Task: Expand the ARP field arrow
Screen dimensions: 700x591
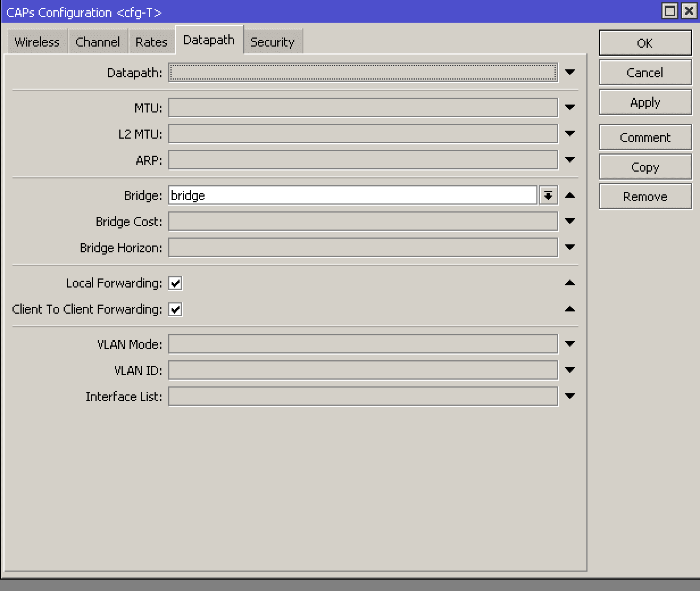Action: (x=570, y=160)
